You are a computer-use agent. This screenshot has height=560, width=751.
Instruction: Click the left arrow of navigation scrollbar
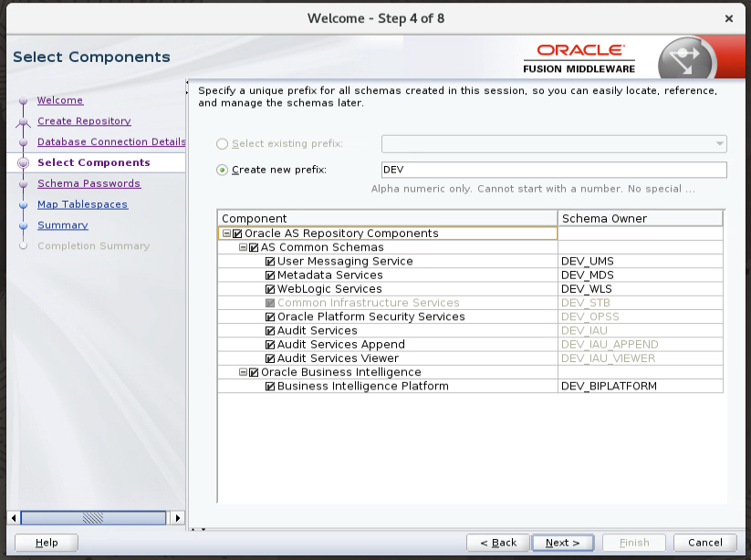(14, 518)
